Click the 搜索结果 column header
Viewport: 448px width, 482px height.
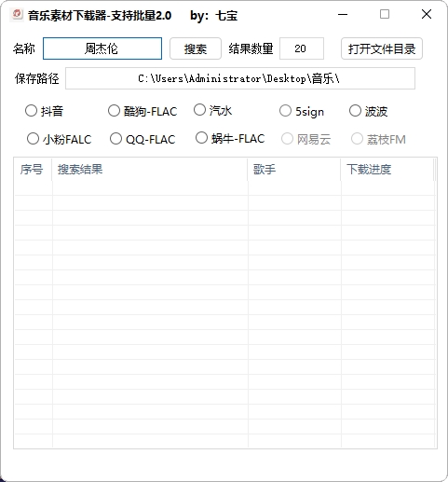click(150, 170)
